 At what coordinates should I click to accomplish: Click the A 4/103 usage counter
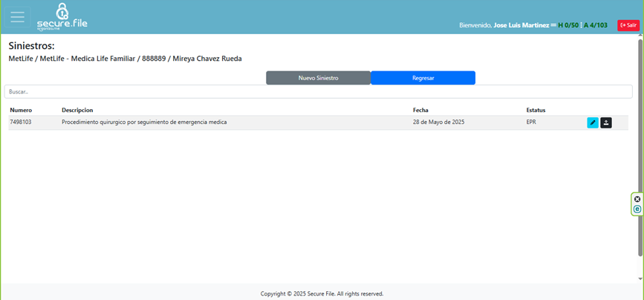[x=596, y=25]
